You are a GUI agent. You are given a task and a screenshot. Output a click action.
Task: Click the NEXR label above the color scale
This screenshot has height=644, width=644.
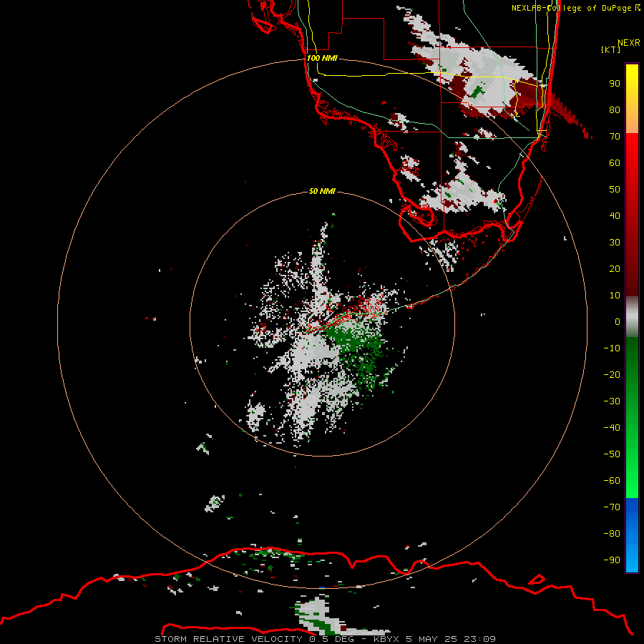pos(629,43)
